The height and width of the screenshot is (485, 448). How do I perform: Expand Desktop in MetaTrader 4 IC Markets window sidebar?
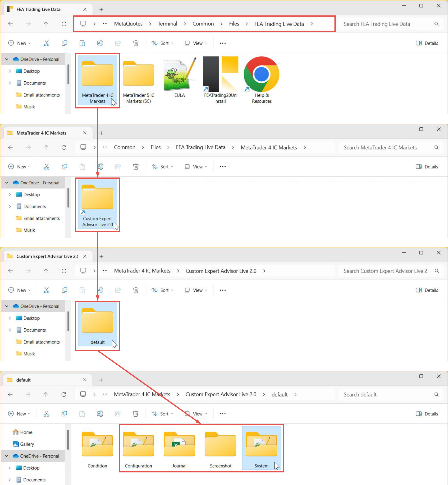click(x=10, y=195)
